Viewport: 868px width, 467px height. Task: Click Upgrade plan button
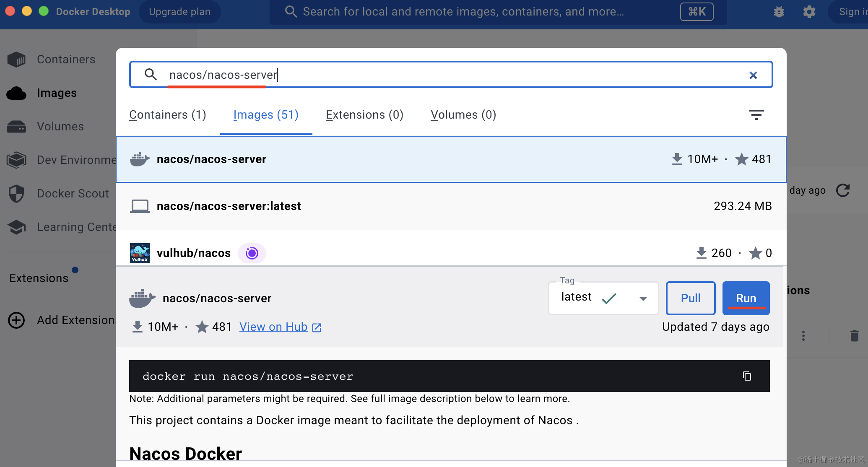click(x=179, y=12)
